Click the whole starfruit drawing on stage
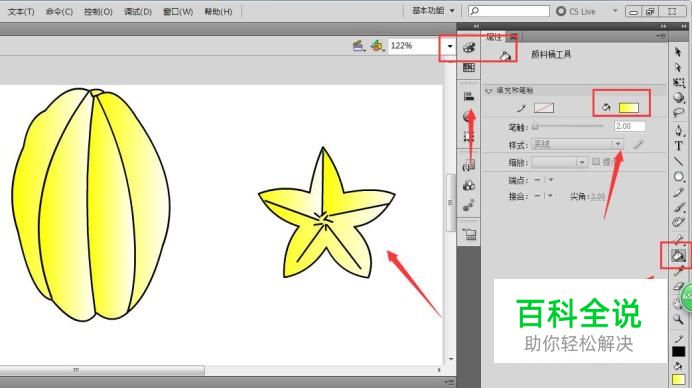 click(91, 204)
